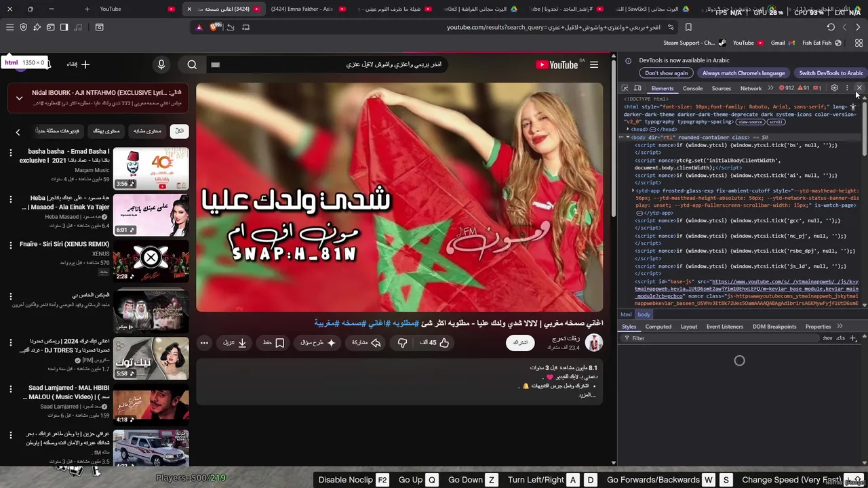Click the DevTools inspect element picker icon

pyautogui.click(x=625, y=88)
